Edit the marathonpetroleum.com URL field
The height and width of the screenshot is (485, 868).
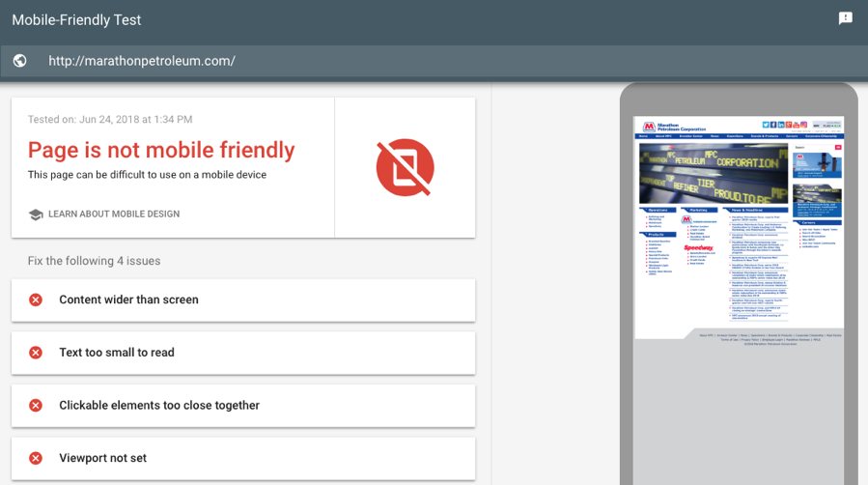coord(434,61)
